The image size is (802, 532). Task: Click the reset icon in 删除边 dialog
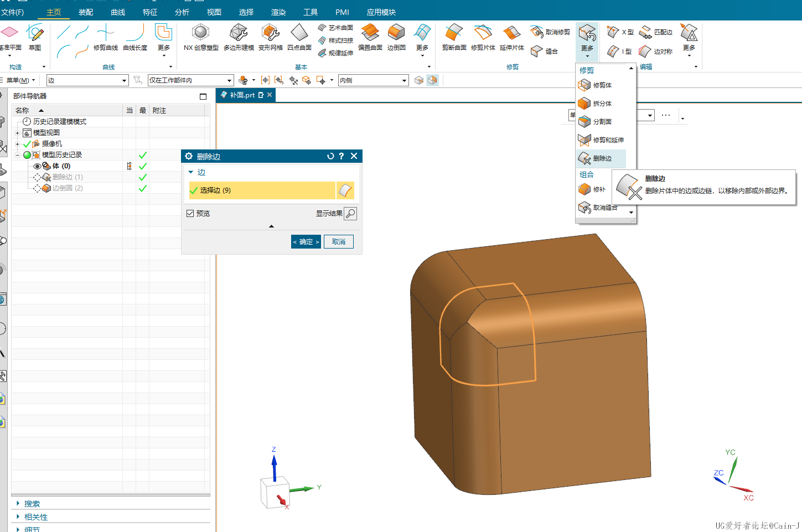point(330,156)
